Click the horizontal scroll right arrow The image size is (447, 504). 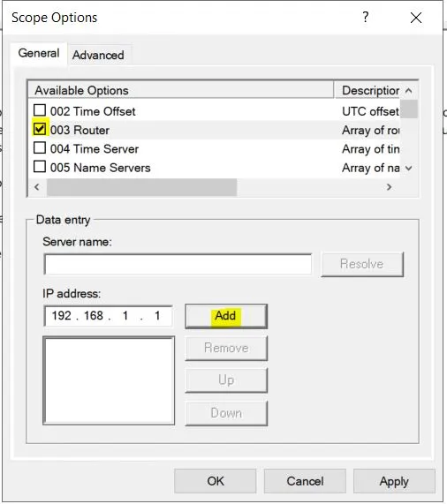coord(389,187)
